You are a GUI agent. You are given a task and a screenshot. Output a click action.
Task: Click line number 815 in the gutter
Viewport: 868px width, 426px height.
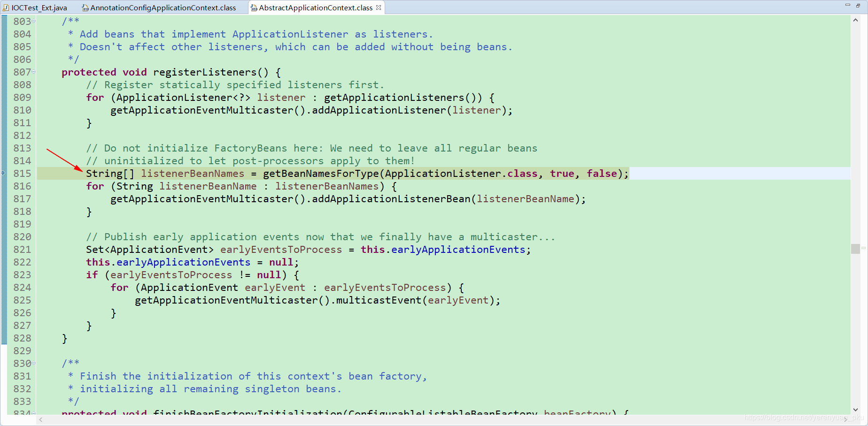(x=22, y=174)
